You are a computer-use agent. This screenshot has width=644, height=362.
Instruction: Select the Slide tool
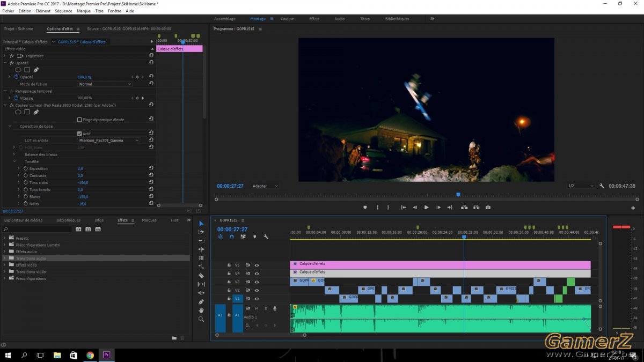pos(201,293)
